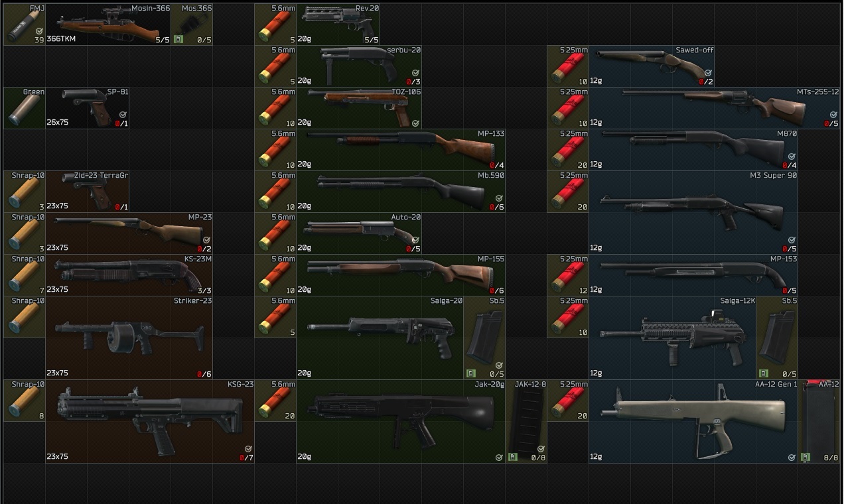
Task: Pick the 5.6mm shells beside Saiga-20
Action: point(275,316)
